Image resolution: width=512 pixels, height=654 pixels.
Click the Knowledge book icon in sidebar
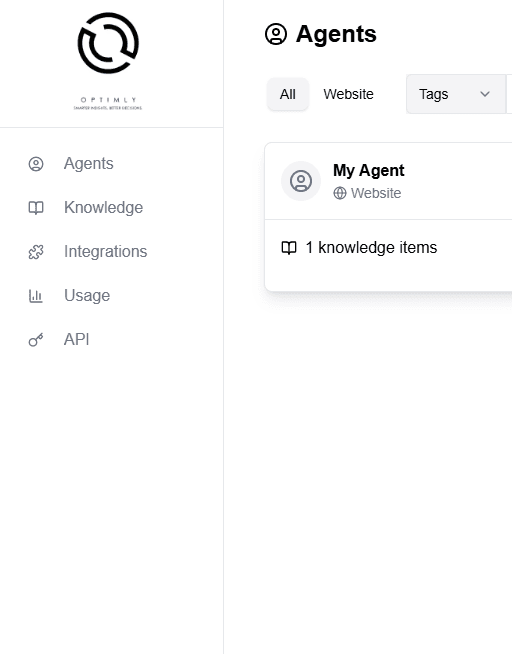(36, 208)
